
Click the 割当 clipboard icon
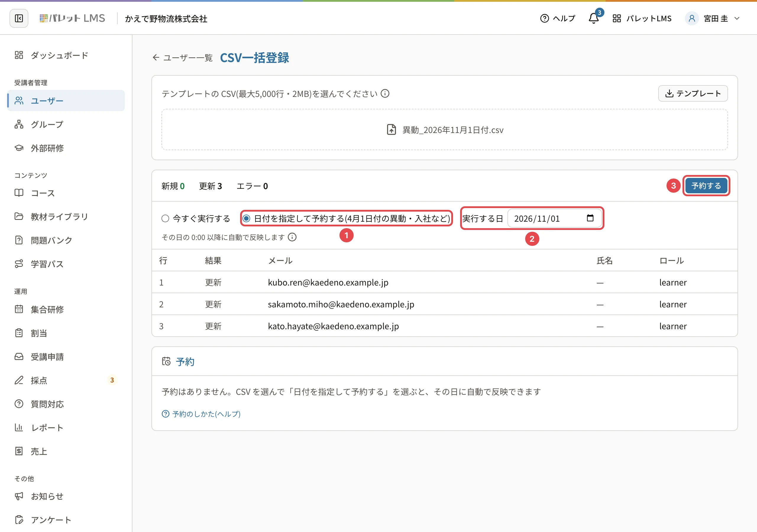point(19,333)
